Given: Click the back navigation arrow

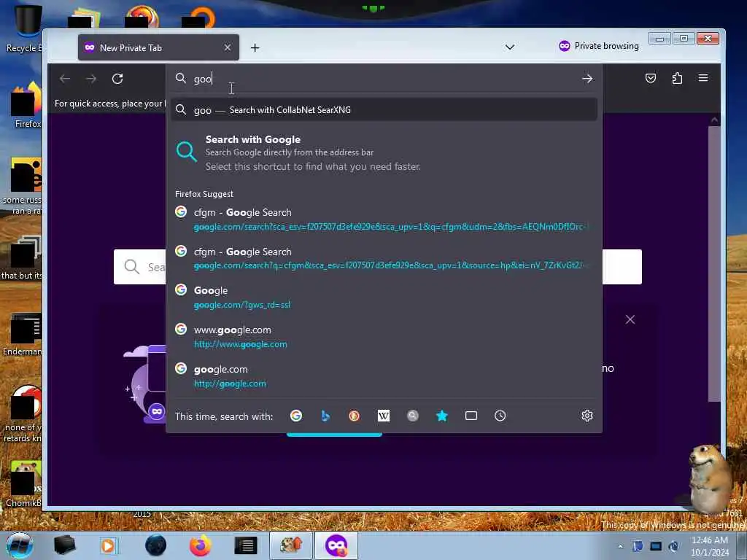Looking at the screenshot, I should tap(65, 79).
